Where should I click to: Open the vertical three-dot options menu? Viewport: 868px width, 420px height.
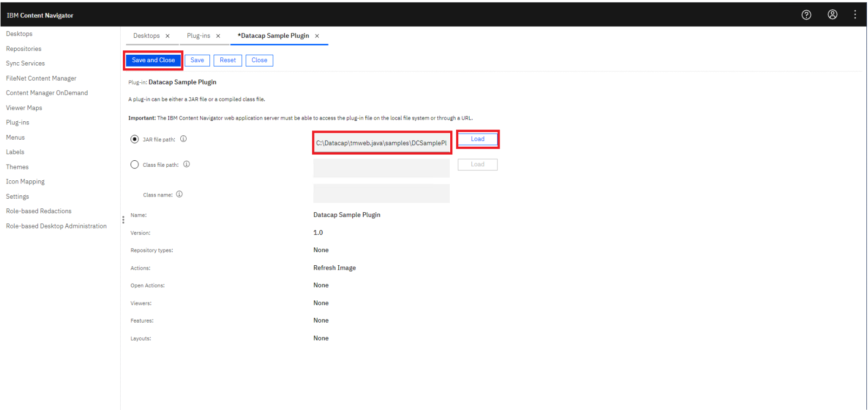pos(855,15)
